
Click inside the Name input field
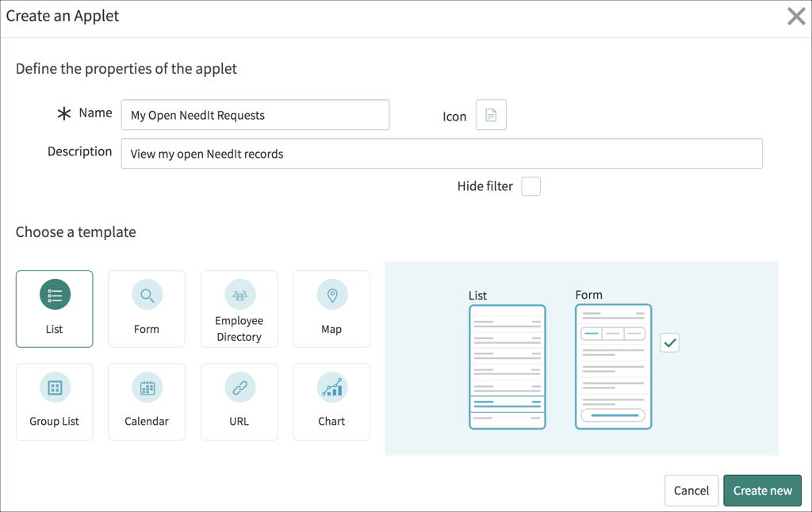255,114
